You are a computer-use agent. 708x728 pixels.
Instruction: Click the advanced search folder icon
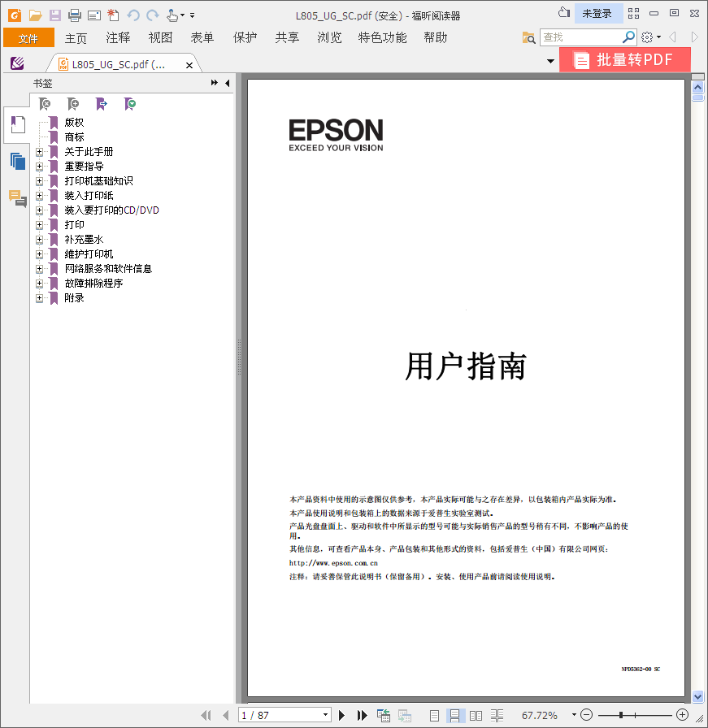point(528,37)
